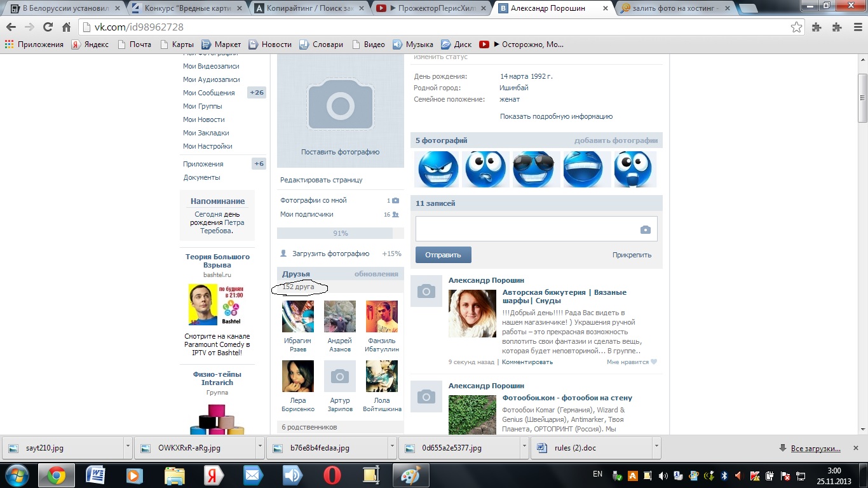868x488 pixels.
Task: Click Показать подробную информацию link
Action: (556, 116)
